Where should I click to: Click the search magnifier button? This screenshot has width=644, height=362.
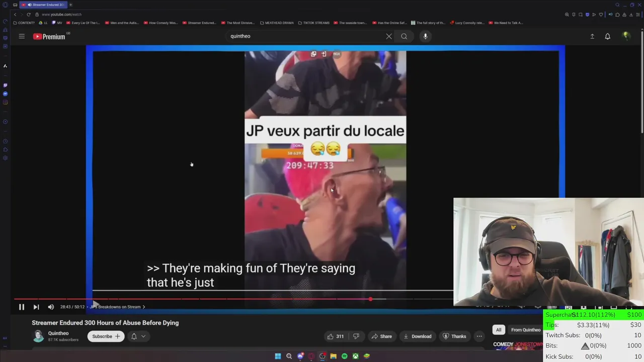[x=404, y=36]
